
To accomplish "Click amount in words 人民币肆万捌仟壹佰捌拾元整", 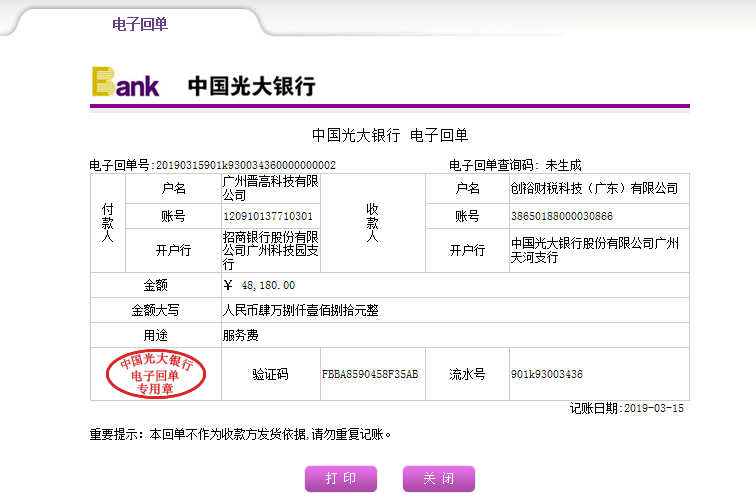I will 300,310.
